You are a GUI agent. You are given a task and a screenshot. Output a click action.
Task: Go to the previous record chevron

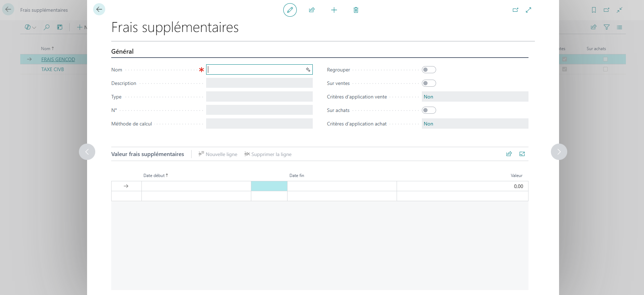pos(87,152)
